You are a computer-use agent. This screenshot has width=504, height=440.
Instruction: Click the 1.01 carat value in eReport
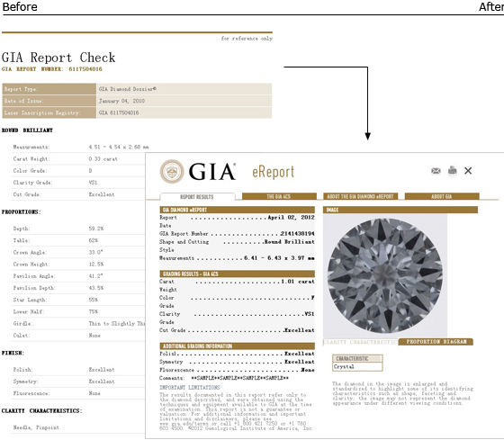tap(298, 282)
